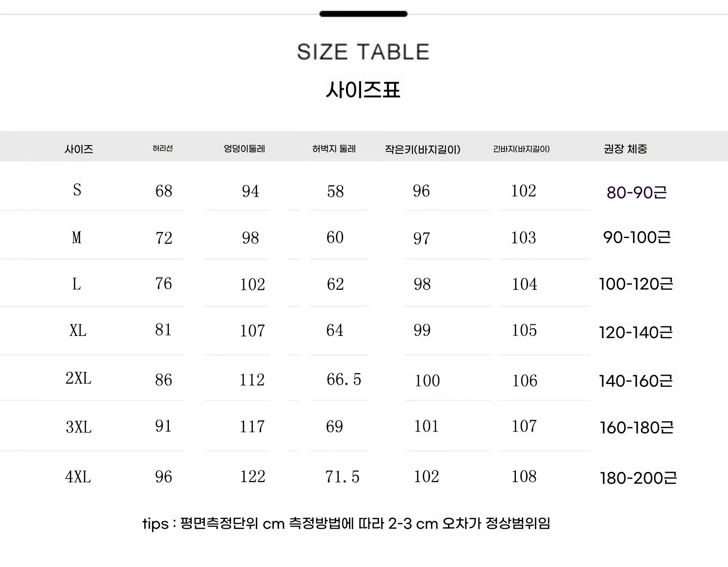Select the 사이즈 column header
728x567 pixels.
(79, 149)
